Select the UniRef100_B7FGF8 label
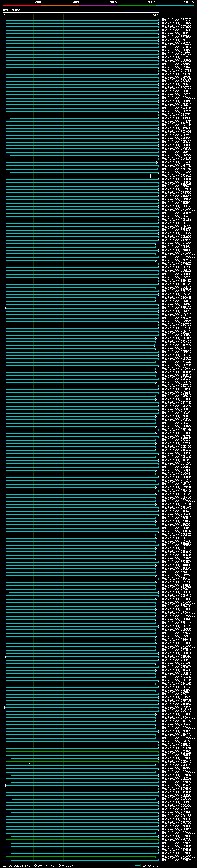The image size is (197, 868). (x=177, y=84)
